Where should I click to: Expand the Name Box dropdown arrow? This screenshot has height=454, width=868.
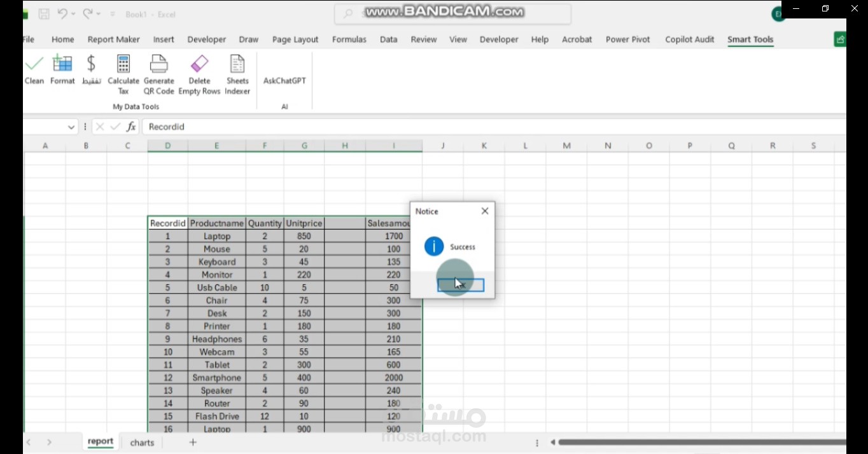[71, 127]
